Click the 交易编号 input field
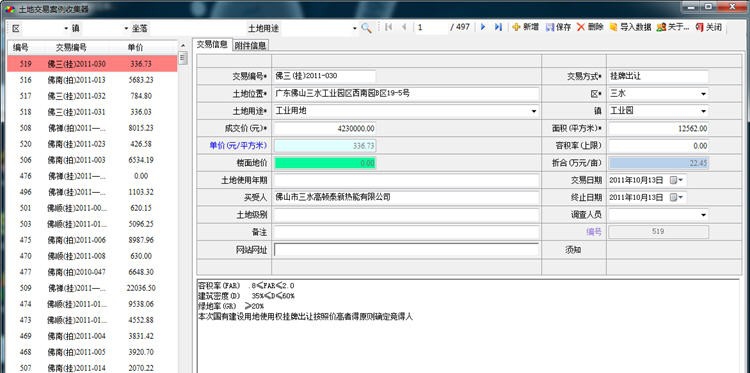The image size is (750, 373). pos(325,76)
